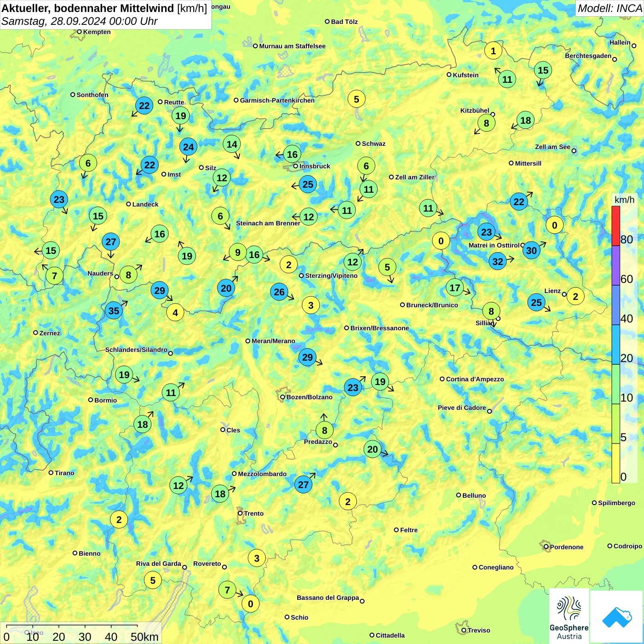Select the 0 km/h marker below Rovereto

click(250, 604)
